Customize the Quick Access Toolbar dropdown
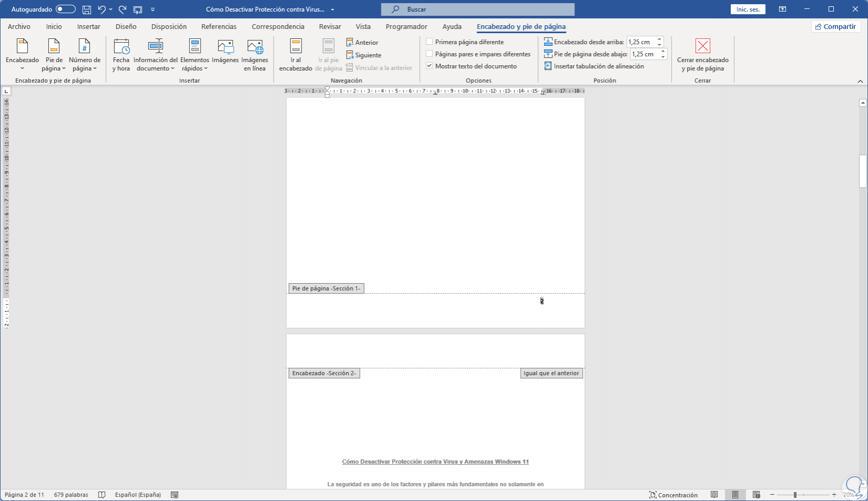Screen dimensions: 868x501 point(153,9)
